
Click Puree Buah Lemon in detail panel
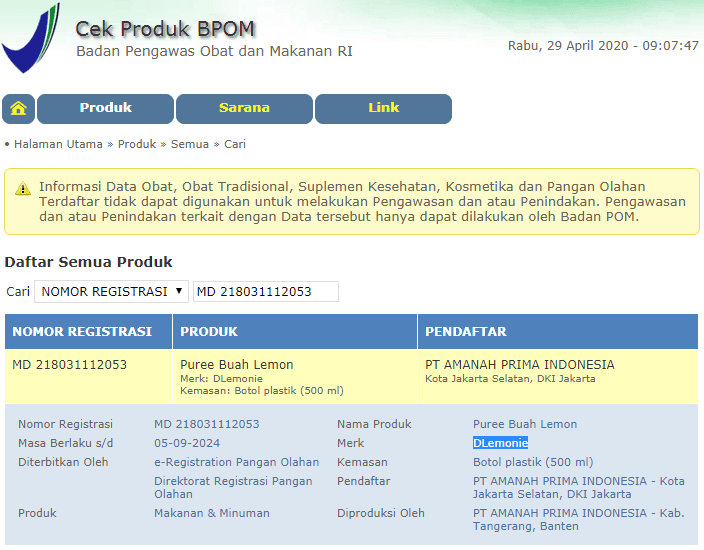pos(525,424)
